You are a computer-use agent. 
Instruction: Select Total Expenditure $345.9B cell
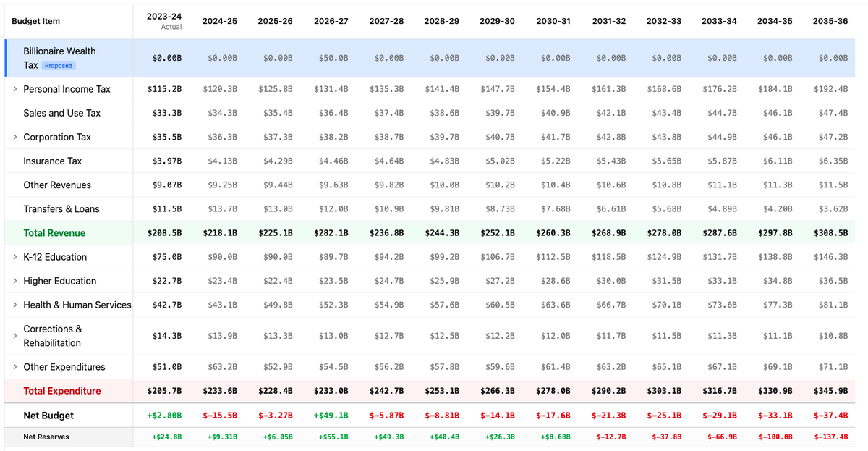[x=830, y=391]
